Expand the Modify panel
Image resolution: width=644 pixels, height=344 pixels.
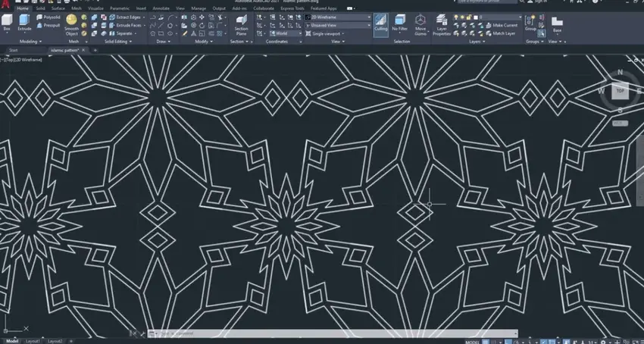(204, 42)
